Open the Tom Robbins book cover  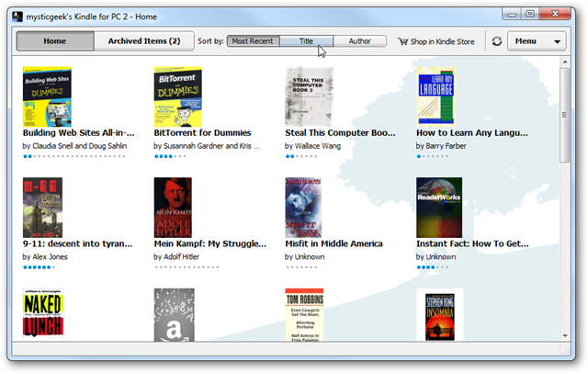point(304,314)
